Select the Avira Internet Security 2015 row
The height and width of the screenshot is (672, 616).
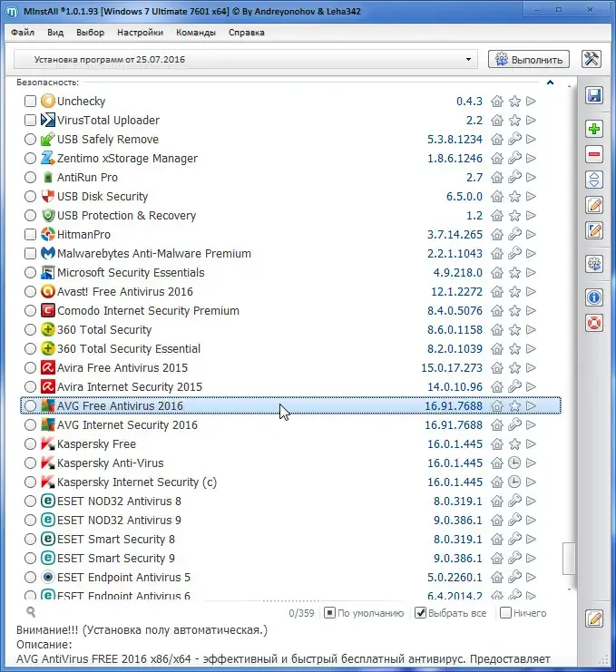tap(290, 387)
